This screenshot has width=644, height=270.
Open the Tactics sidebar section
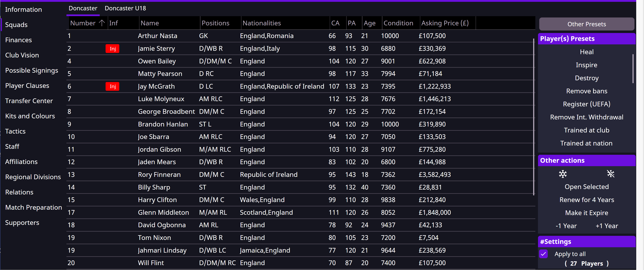point(15,131)
